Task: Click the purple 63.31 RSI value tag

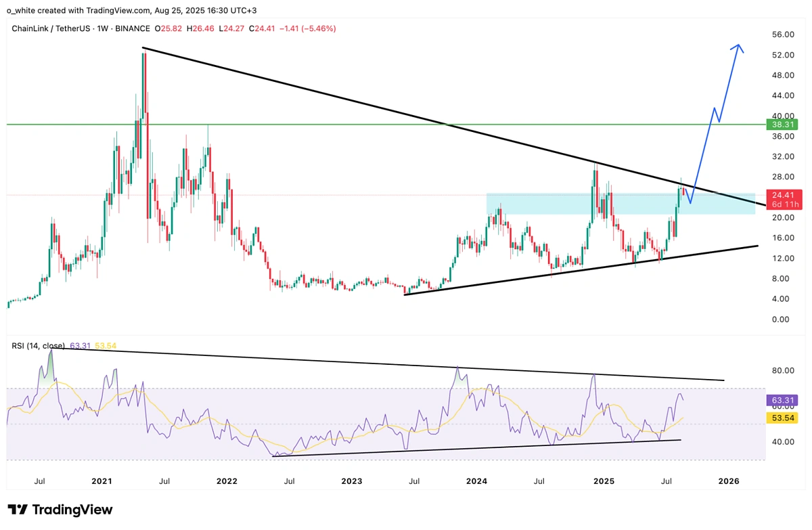Action: pyautogui.click(x=782, y=400)
